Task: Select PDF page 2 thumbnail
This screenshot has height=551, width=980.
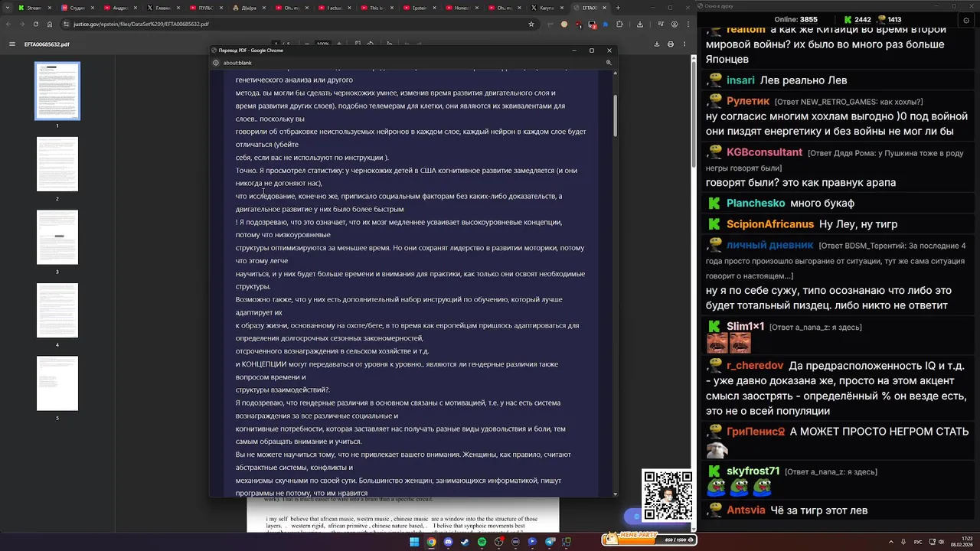Action: 57,164
